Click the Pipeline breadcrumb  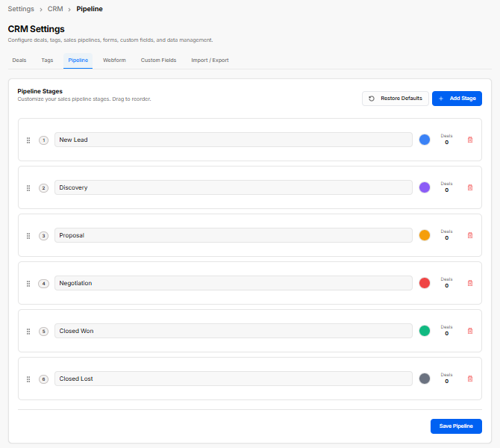(90, 9)
